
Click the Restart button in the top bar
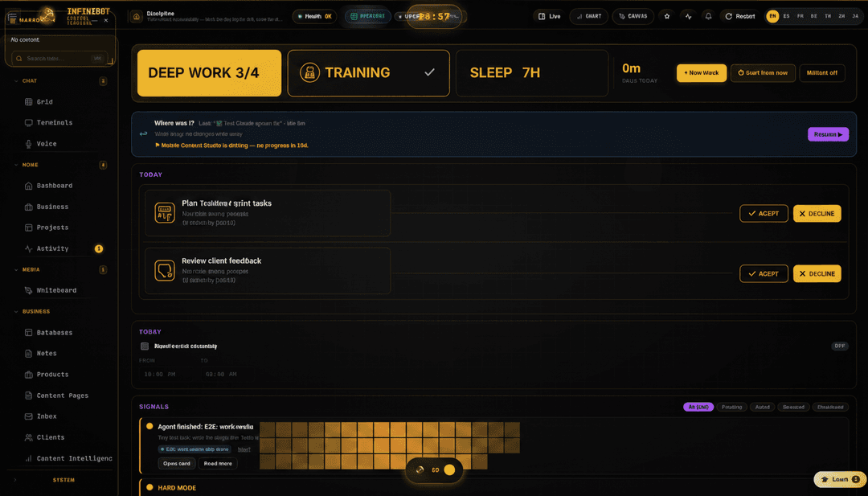coord(740,17)
